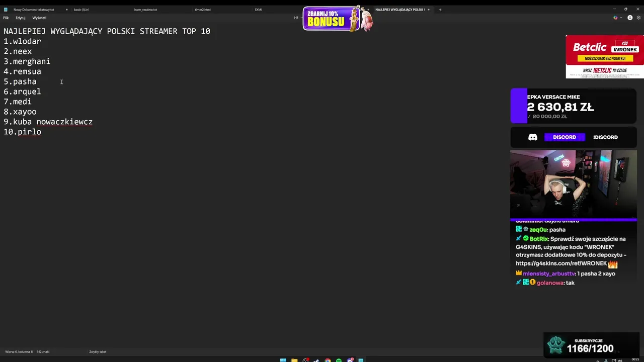
Task: Click the title line NAJLEPIEJ WYGLĄDAJĄCY POLSKI STREAMER
Action: pos(107,31)
